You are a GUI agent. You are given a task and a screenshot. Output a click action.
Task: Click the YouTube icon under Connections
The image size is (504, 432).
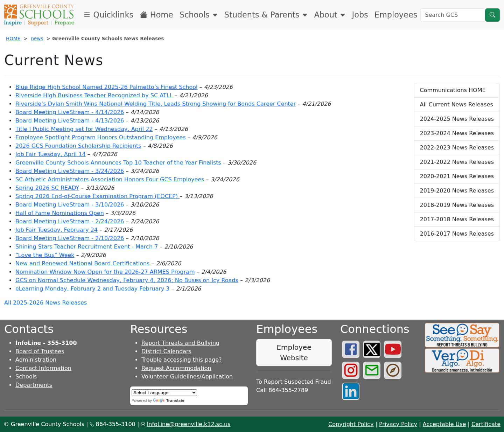coord(392,349)
